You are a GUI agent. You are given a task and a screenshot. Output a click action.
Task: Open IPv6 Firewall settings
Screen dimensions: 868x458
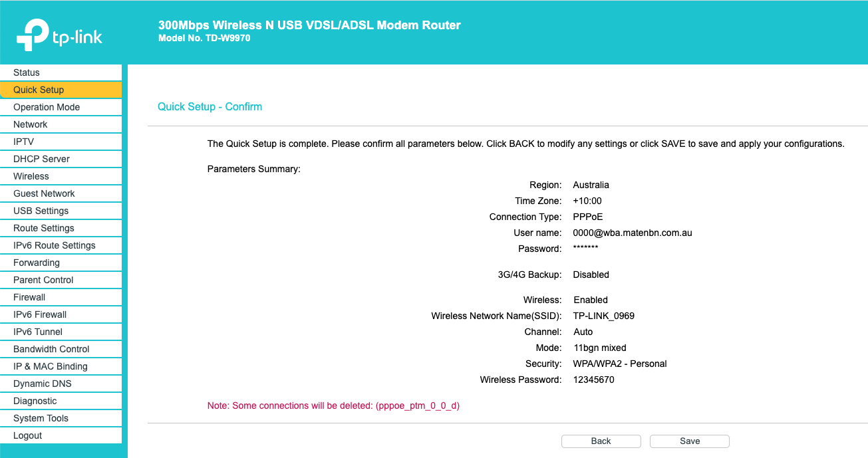coord(61,314)
